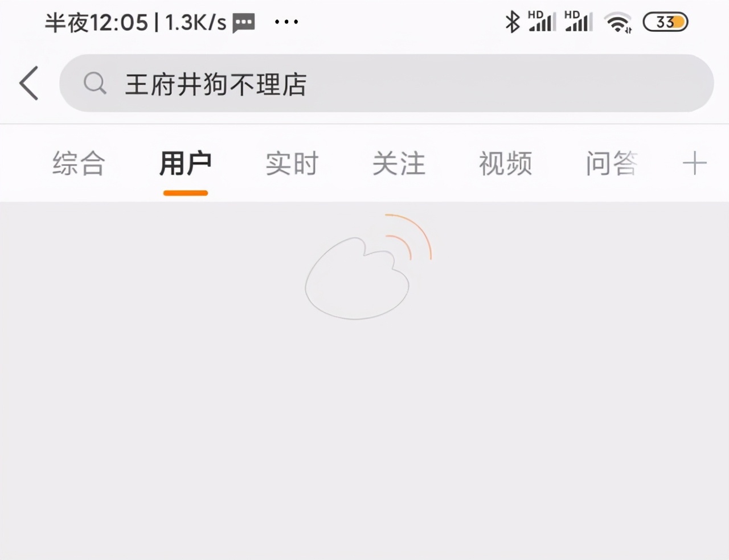This screenshot has width=729, height=560.
Task: Switch to the 关注 tab
Action: pos(399,164)
